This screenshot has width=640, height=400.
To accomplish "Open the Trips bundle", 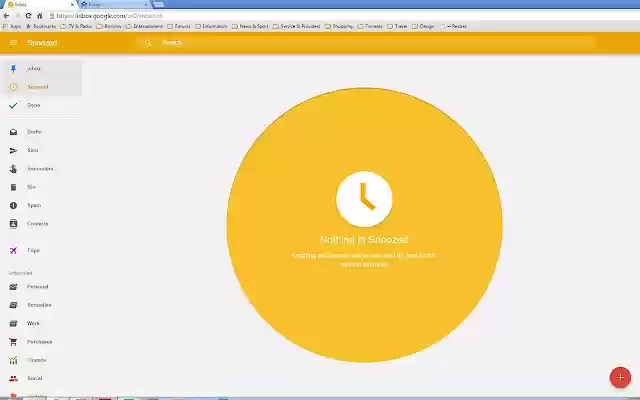I will (x=42, y=250).
